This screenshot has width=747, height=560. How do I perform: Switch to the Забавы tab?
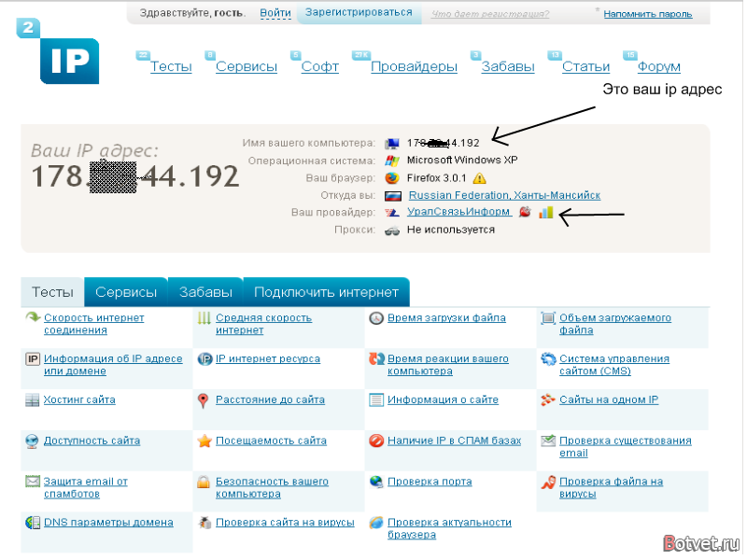205,292
